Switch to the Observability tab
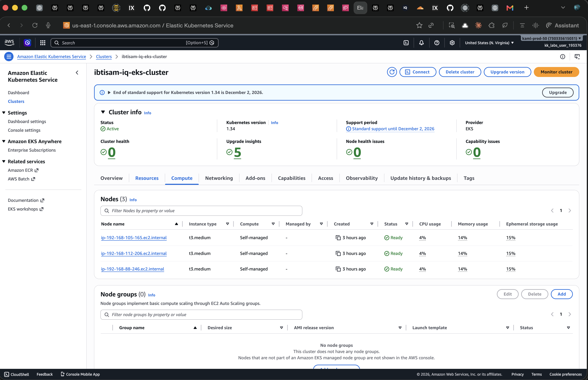 [361, 178]
